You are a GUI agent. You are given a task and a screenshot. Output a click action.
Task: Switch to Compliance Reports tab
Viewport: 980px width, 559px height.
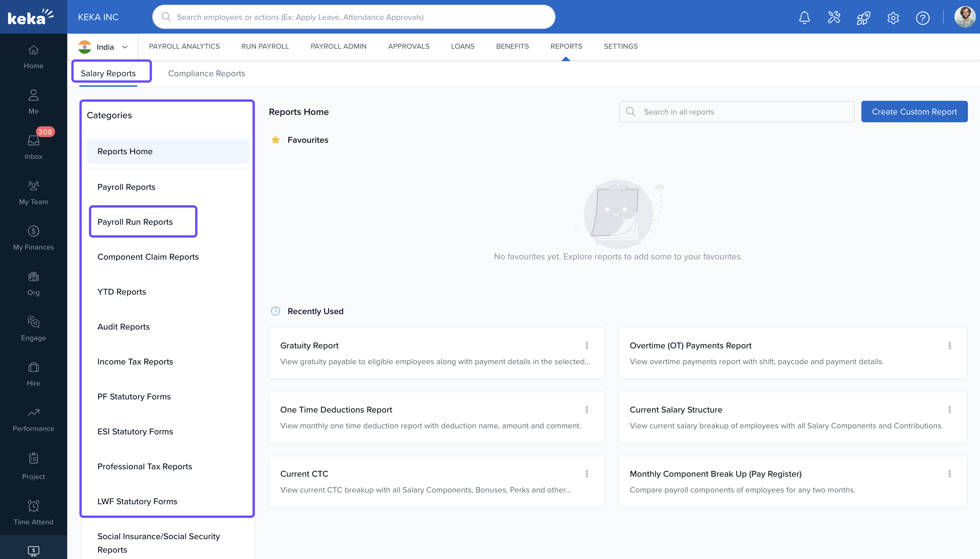(206, 73)
